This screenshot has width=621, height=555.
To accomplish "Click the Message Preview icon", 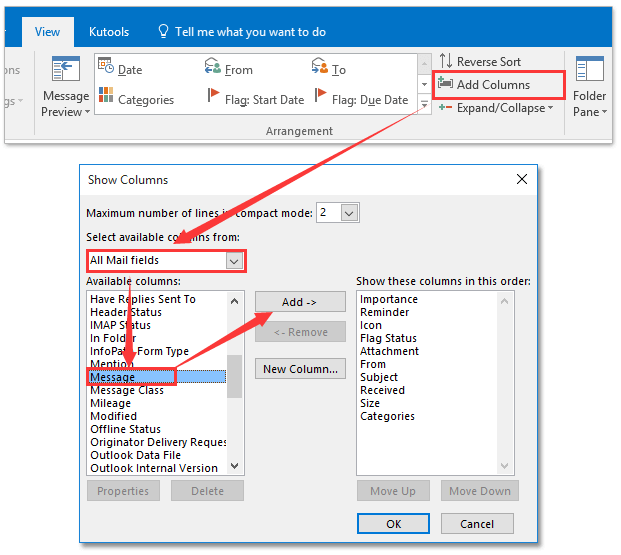I will pos(65,71).
